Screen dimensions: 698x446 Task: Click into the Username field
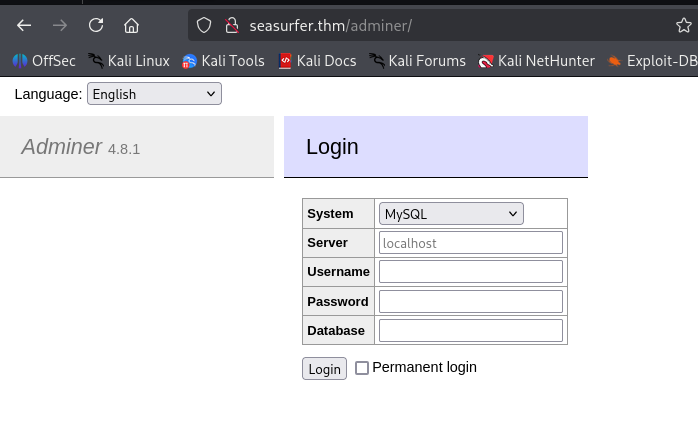tap(471, 272)
